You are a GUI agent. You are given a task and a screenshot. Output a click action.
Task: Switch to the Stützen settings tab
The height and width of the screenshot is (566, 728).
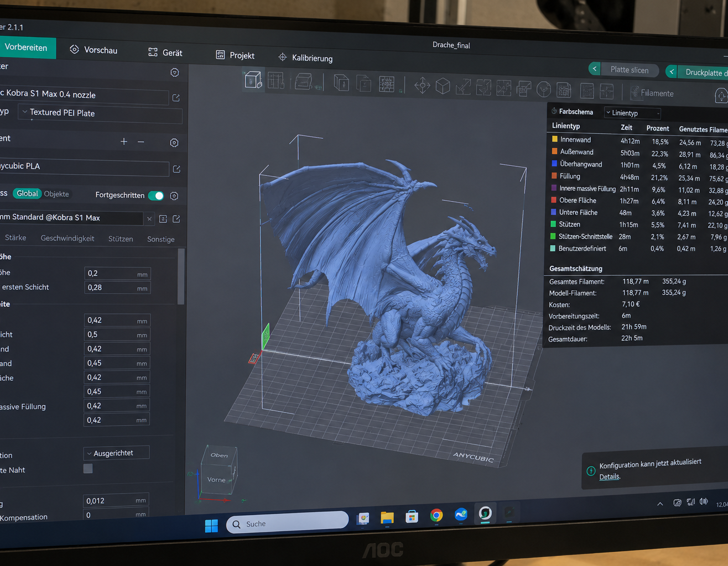click(x=121, y=239)
